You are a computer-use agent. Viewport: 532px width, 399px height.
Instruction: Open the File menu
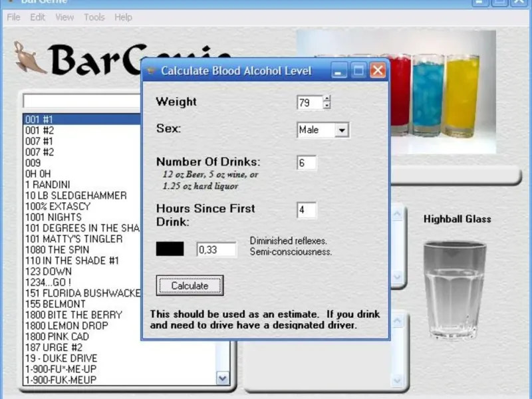13,17
